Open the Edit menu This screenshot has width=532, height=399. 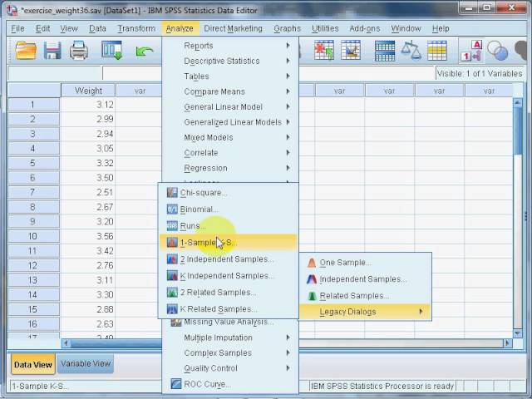coord(42,28)
